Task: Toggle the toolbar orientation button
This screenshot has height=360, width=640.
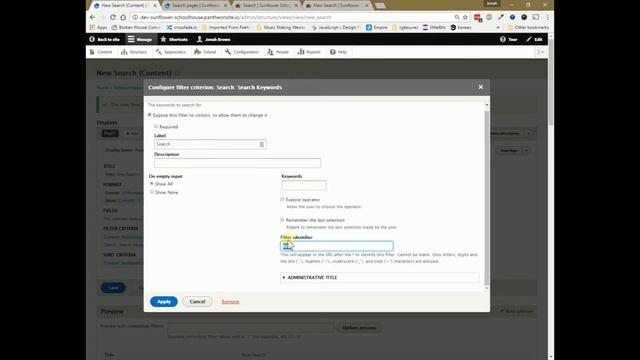Action: click(540, 52)
